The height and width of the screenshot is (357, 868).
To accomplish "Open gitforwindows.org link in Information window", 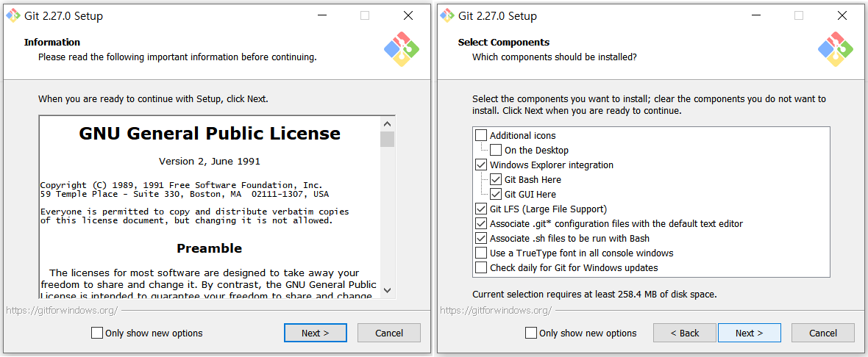I will coord(62,310).
